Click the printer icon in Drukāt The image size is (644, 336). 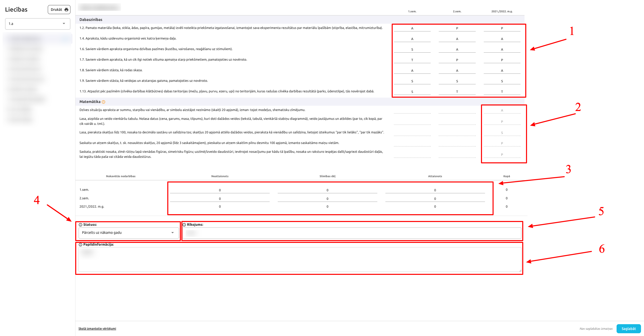coord(66,10)
